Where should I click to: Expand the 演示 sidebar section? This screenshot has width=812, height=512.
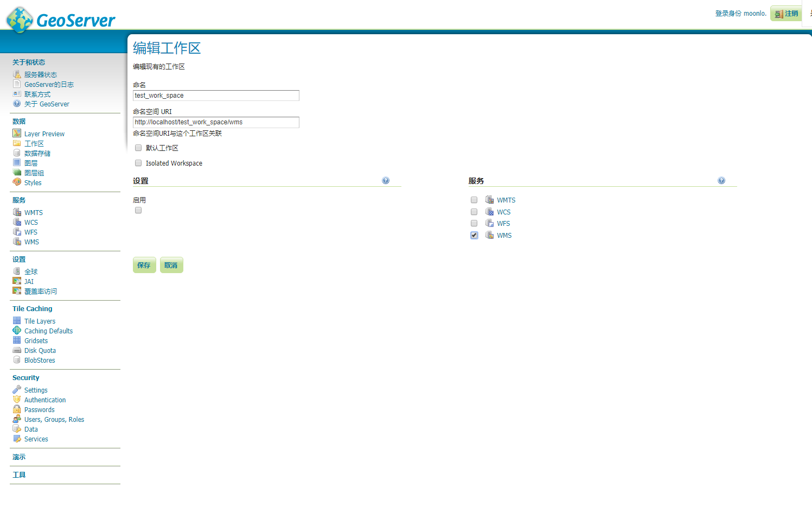click(18, 457)
